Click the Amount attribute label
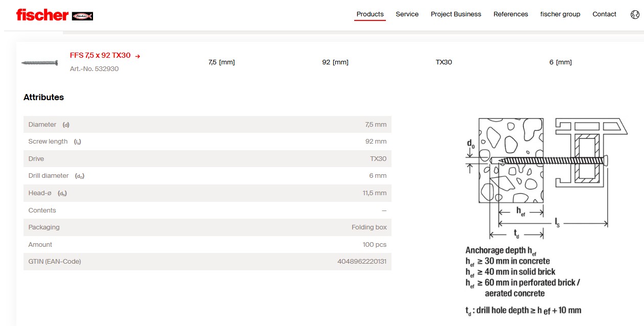Viewport: 644px width, 326px height. (x=40, y=245)
